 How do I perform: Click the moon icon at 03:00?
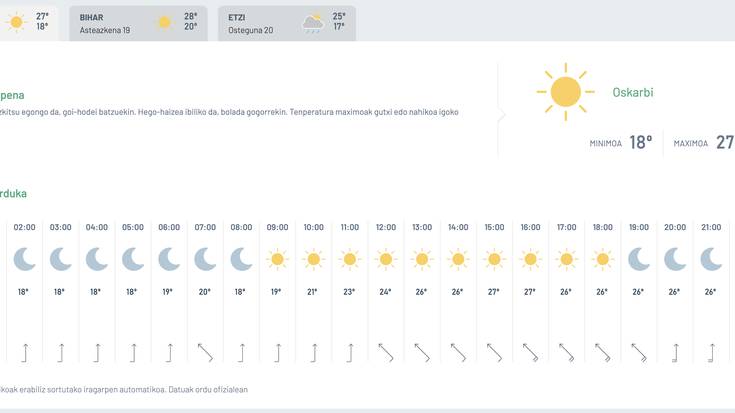[60, 259]
